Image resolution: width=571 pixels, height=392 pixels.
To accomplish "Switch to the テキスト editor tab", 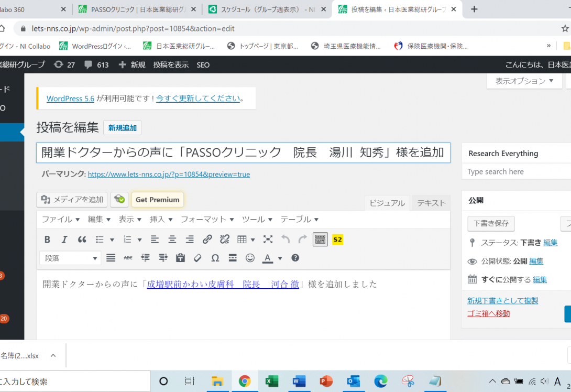I will click(431, 203).
